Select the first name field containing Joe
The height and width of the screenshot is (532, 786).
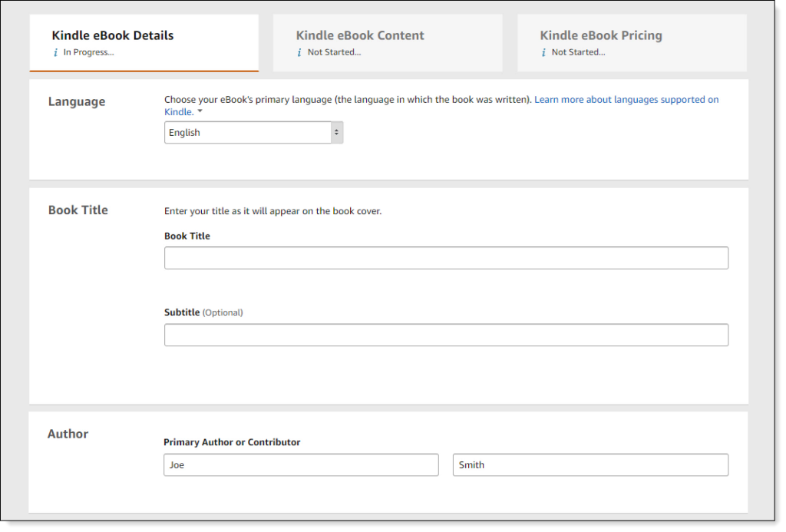[x=301, y=465]
